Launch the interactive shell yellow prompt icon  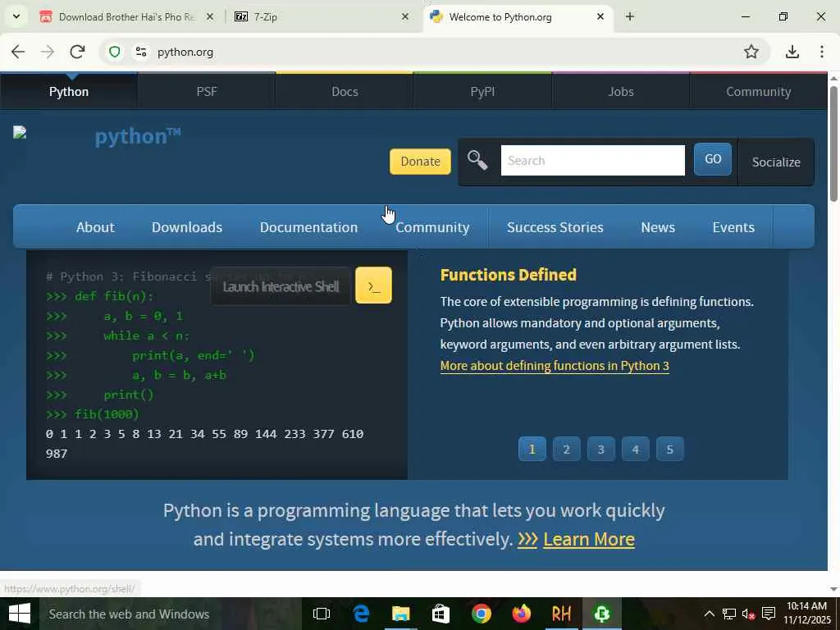(373, 285)
